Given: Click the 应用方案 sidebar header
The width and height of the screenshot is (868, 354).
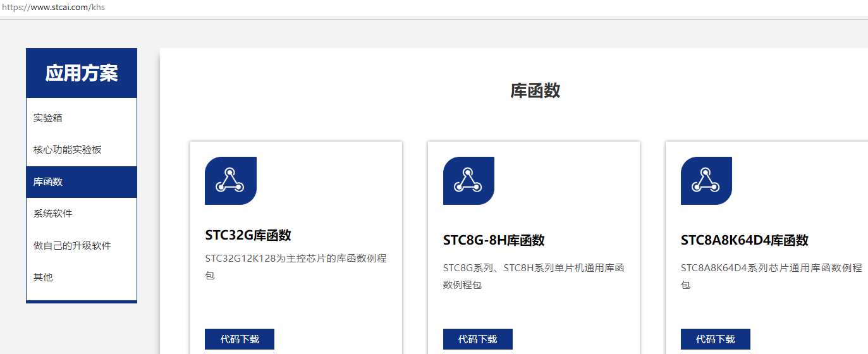Looking at the screenshot, I should (82, 73).
